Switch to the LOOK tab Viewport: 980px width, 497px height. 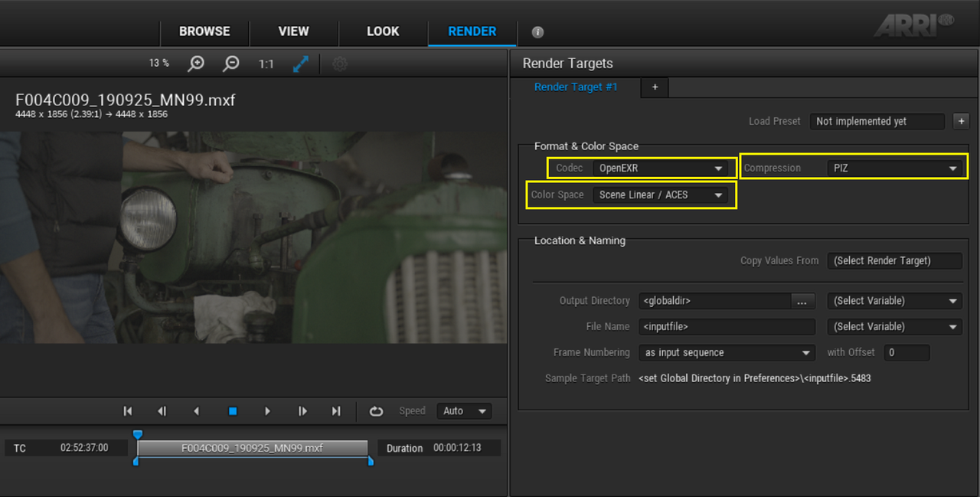coord(383,31)
